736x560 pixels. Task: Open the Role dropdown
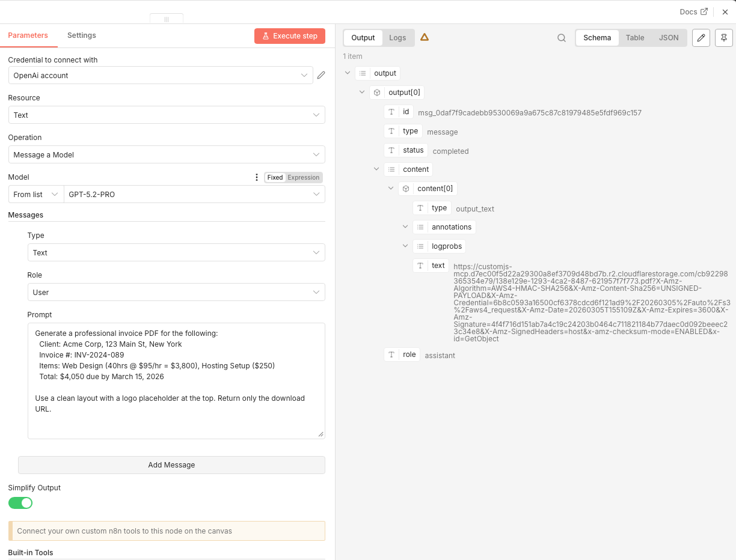[176, 292]
